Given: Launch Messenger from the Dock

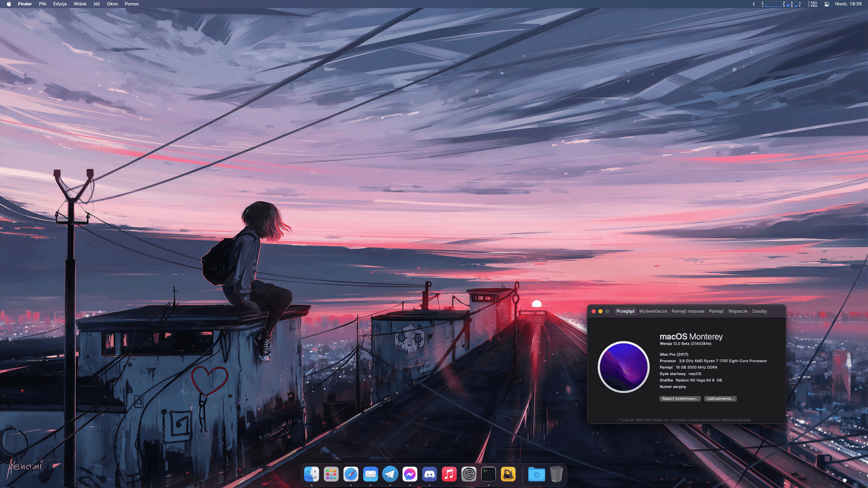Looking at the screenshot, I should tap(410, 474).
